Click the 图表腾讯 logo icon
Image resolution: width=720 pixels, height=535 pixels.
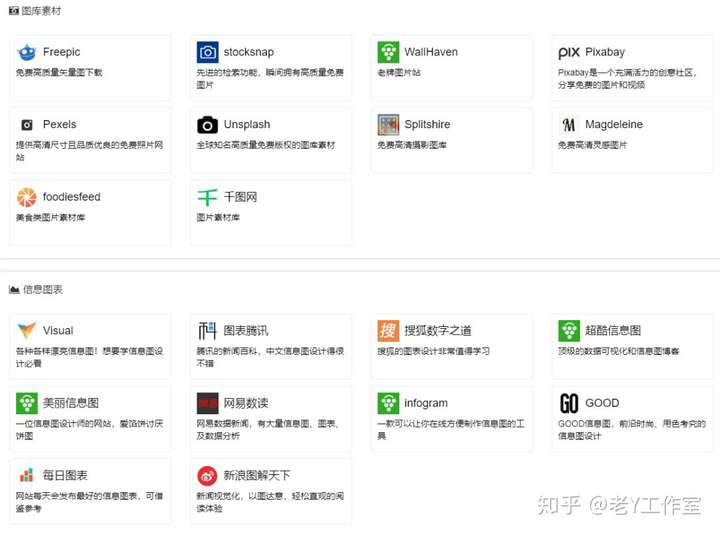tap(208, 331)
